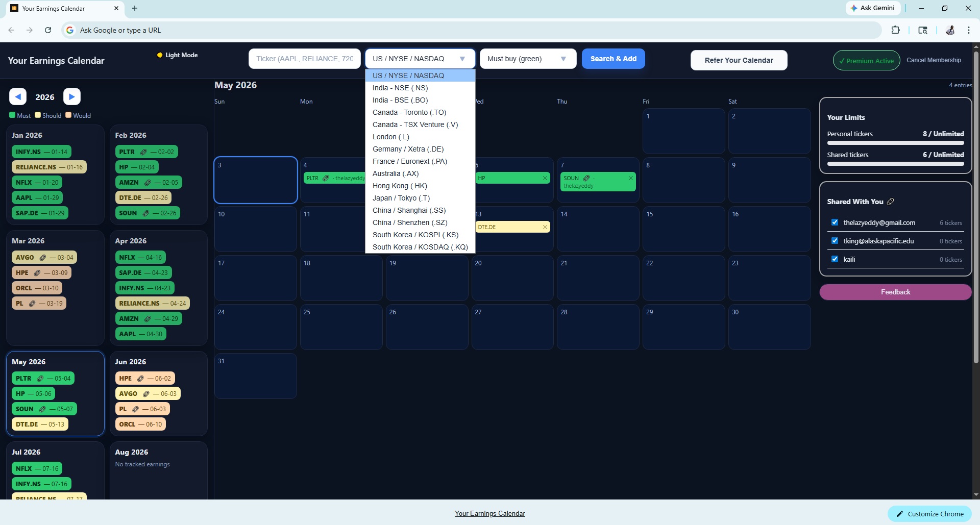Collapse the exchange dropdown US / NYSE / NASDAQ

point(420,59)
